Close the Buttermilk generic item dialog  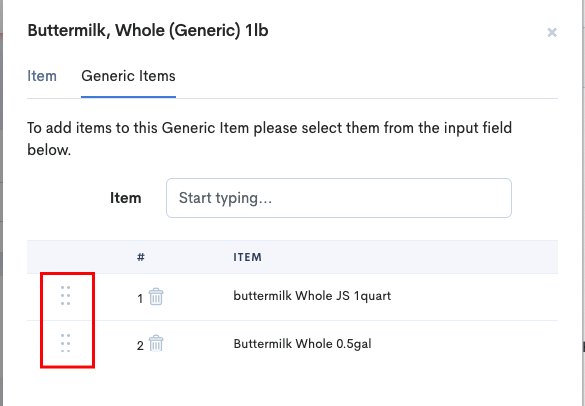(552, 32)
